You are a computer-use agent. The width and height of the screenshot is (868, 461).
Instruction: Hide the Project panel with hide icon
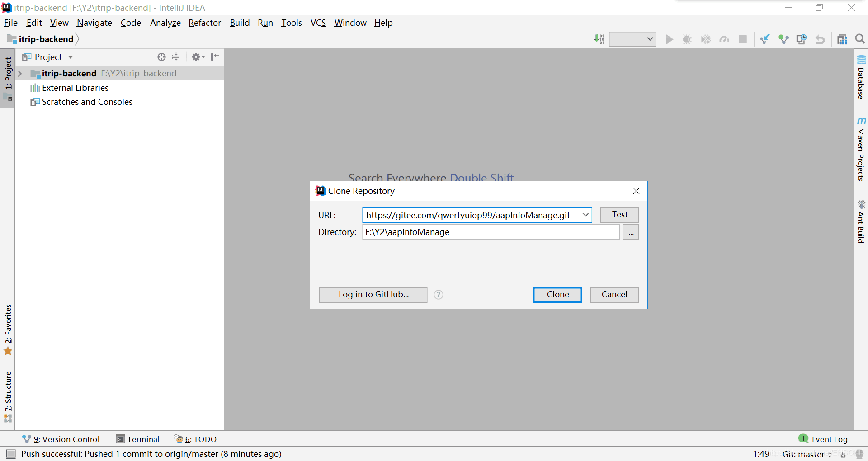(215, 57)
